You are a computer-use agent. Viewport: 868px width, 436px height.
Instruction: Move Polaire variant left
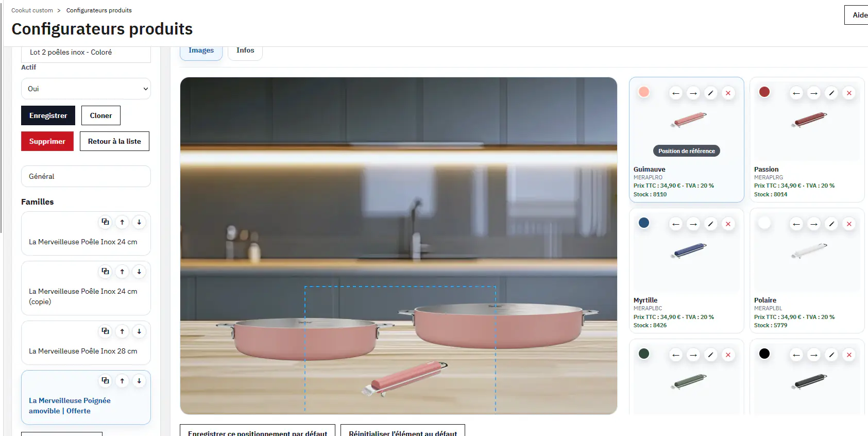796,224
